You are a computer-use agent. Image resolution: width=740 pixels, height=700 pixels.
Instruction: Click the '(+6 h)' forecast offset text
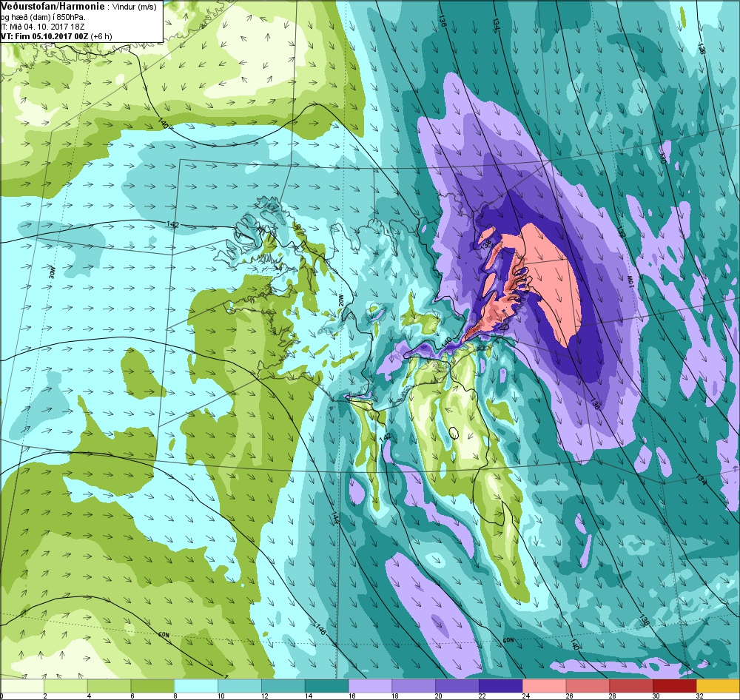pyautogui.click(x=101, y=36)
